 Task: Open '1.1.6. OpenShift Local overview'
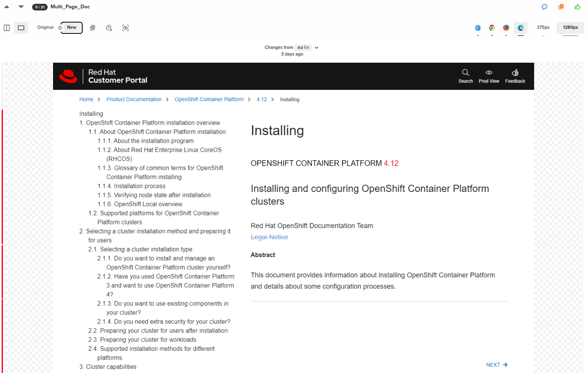(140, 204)
